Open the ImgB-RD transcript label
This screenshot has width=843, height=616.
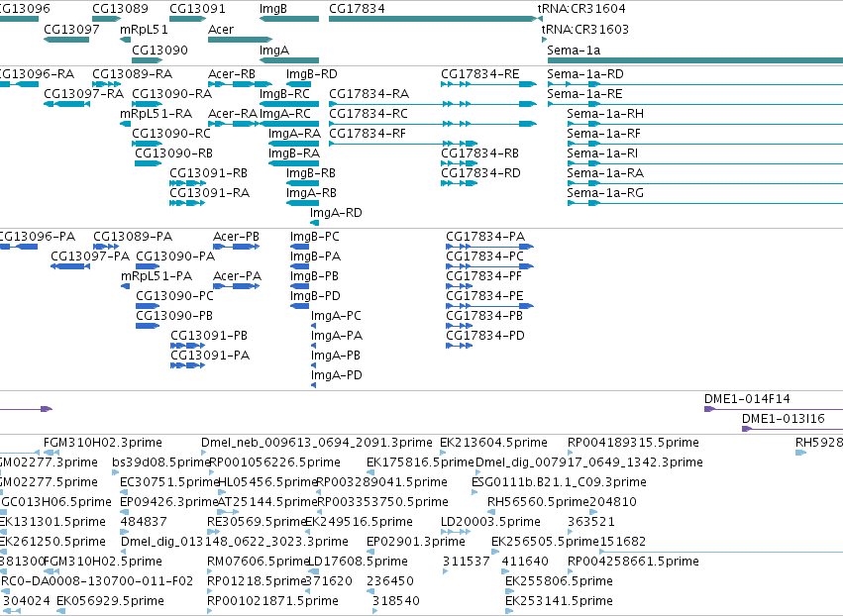311,73
